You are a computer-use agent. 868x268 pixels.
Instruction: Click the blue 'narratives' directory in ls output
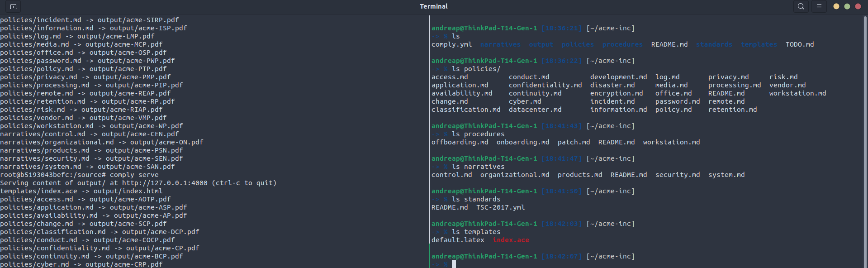[x=500, y=44]
